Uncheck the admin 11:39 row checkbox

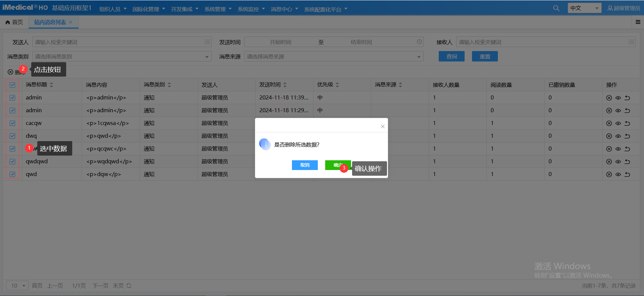12,98
